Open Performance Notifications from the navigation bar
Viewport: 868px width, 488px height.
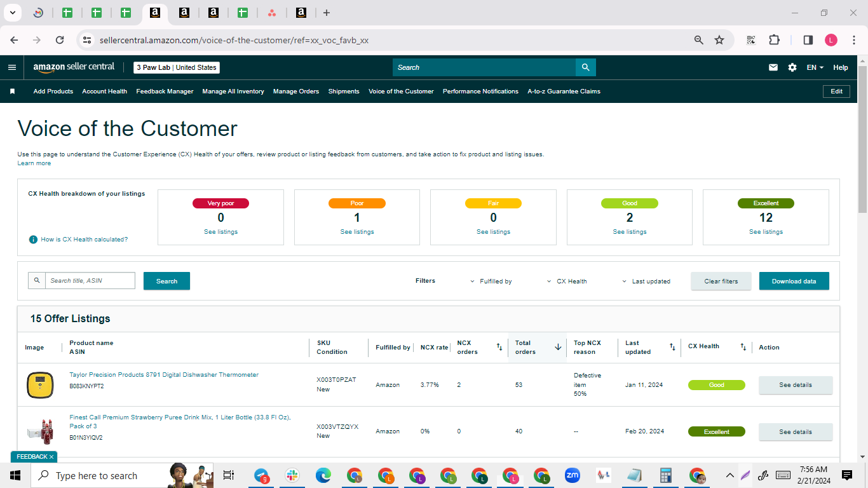tap(480, 91)
